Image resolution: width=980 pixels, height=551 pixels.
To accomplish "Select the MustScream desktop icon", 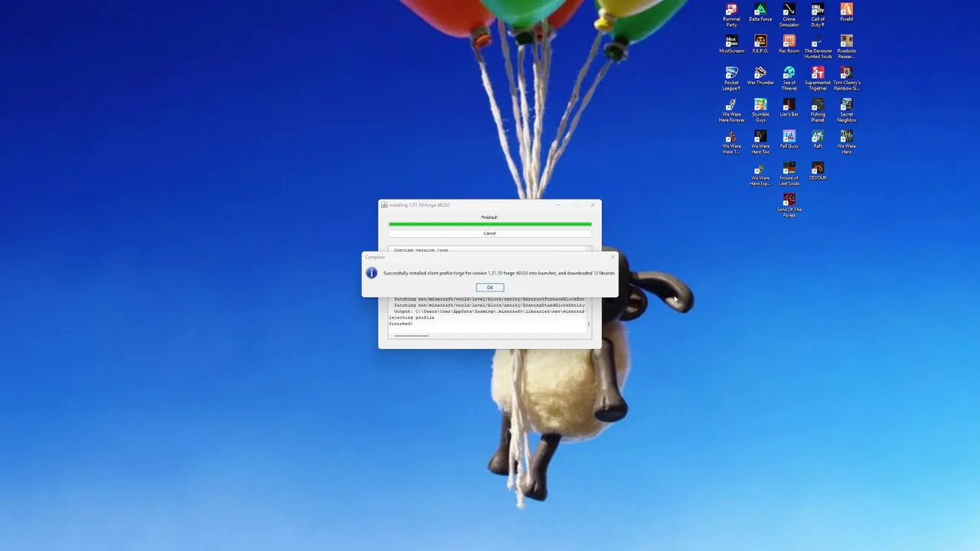I will click(731, 44).
